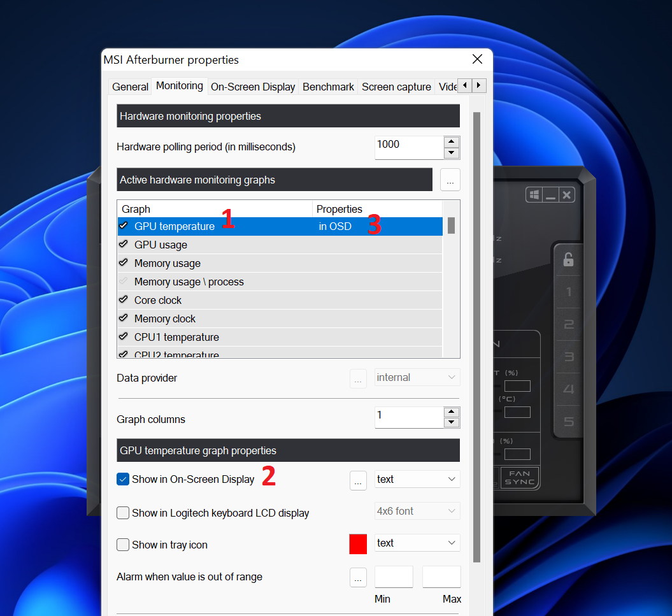Enable Show in Logitech keyboard LCD display
This screenshot has height=616, width=672.
tap(123, 513)
